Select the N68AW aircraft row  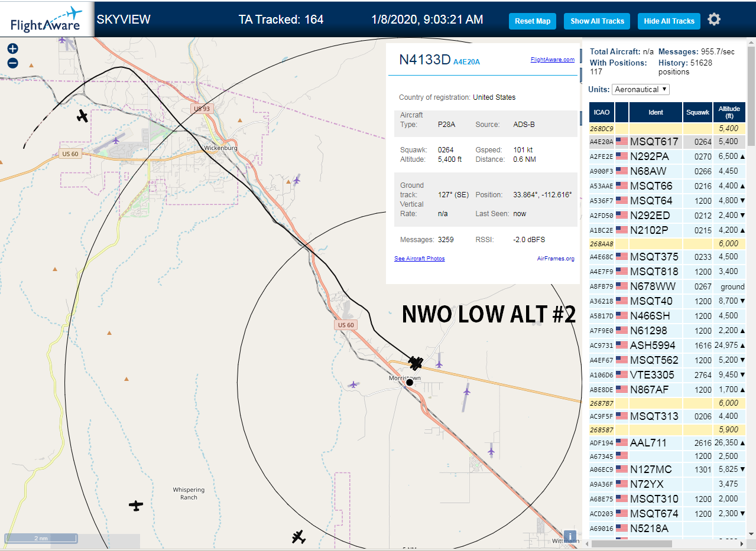click(667, 171)
